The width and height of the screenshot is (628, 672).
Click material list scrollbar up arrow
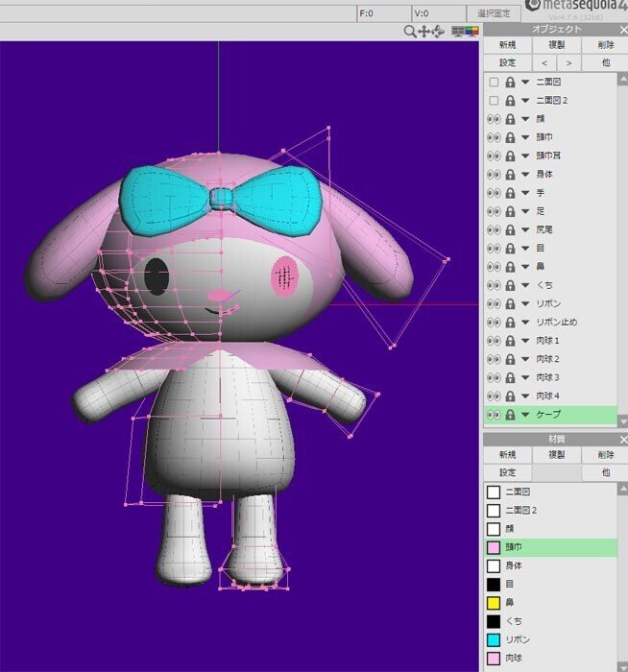click(x=622, y=488)
